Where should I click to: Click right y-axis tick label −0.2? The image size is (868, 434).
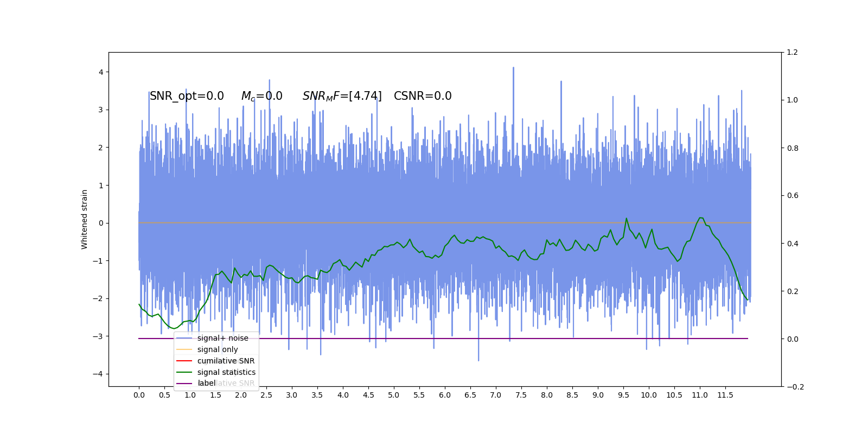[795, 387]
